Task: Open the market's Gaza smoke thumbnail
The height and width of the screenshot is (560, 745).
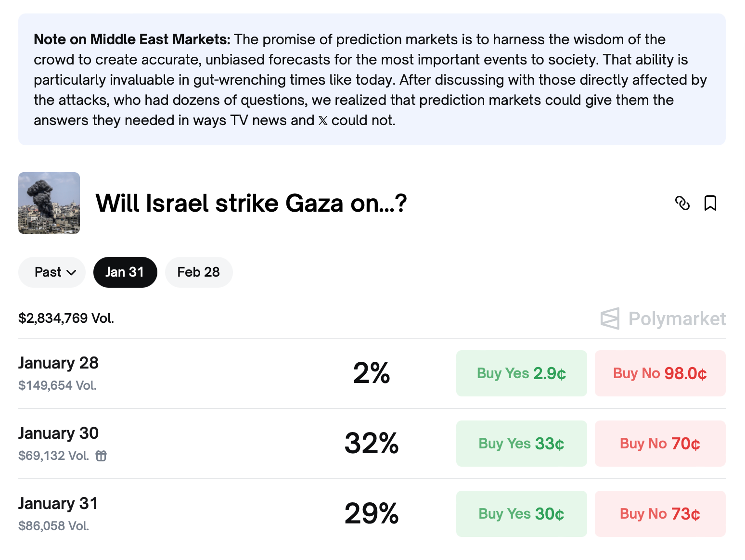Action: point(49,203)
